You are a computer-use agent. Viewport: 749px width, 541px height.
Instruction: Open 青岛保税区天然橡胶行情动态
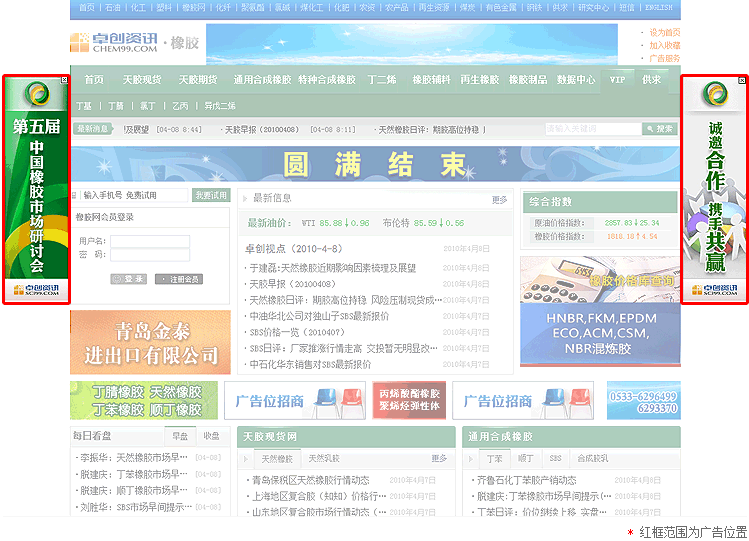point(310,480)
